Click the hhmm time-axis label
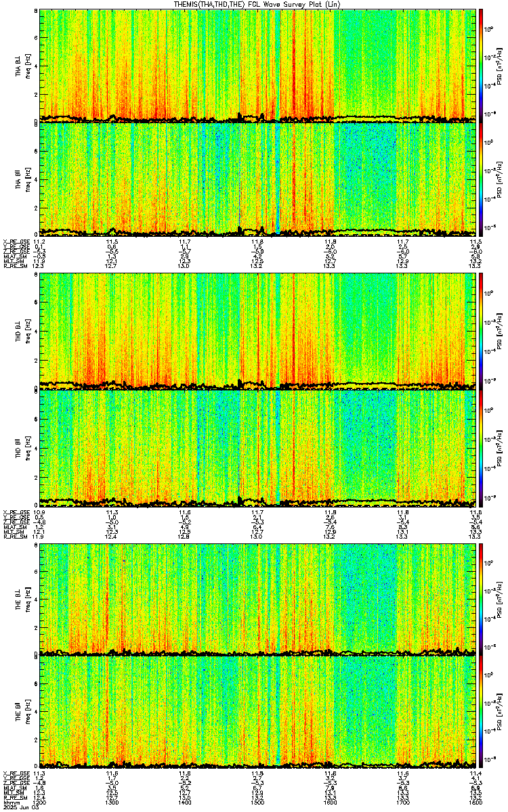The image size is (508, 812). coord(10,803)
